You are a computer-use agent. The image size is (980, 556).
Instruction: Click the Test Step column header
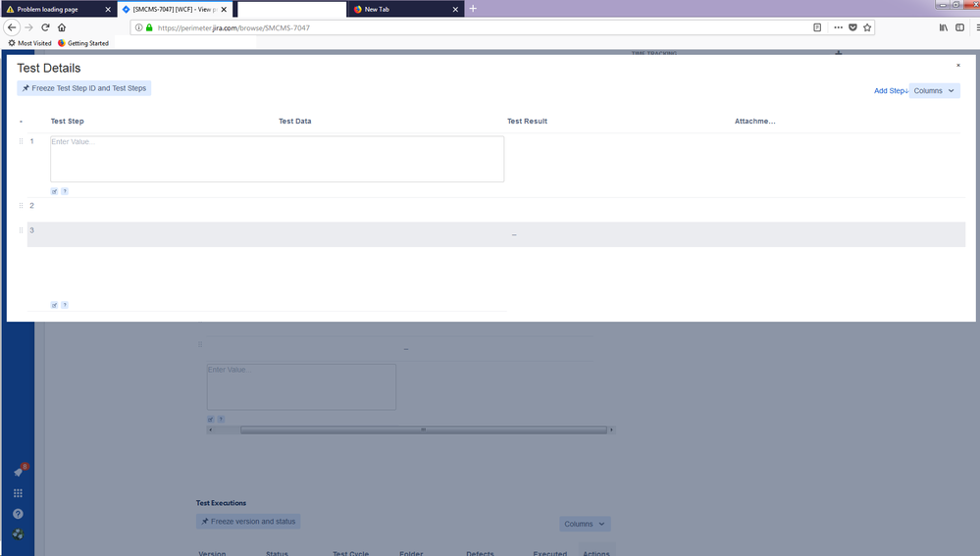tap(67, 122)
